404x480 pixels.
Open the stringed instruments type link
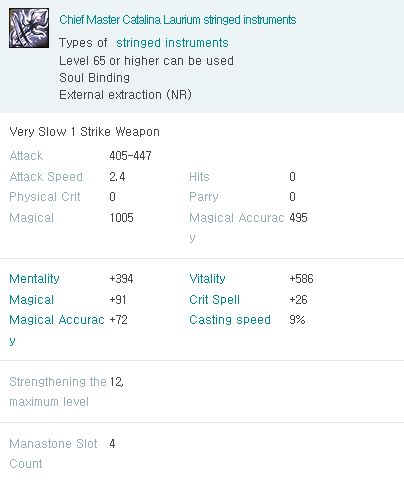pyautogui.click(x=172, y=43)
